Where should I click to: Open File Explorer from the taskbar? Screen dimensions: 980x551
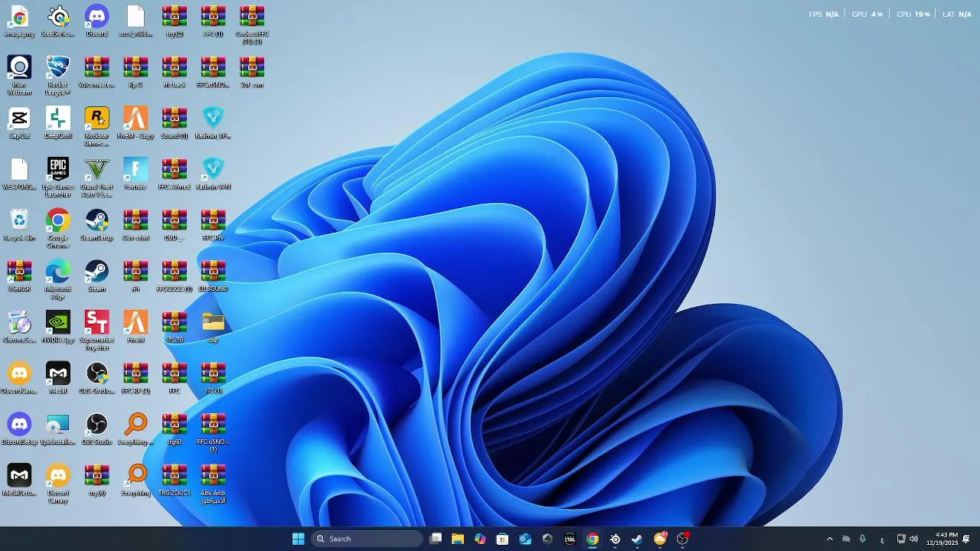[458, 539]
